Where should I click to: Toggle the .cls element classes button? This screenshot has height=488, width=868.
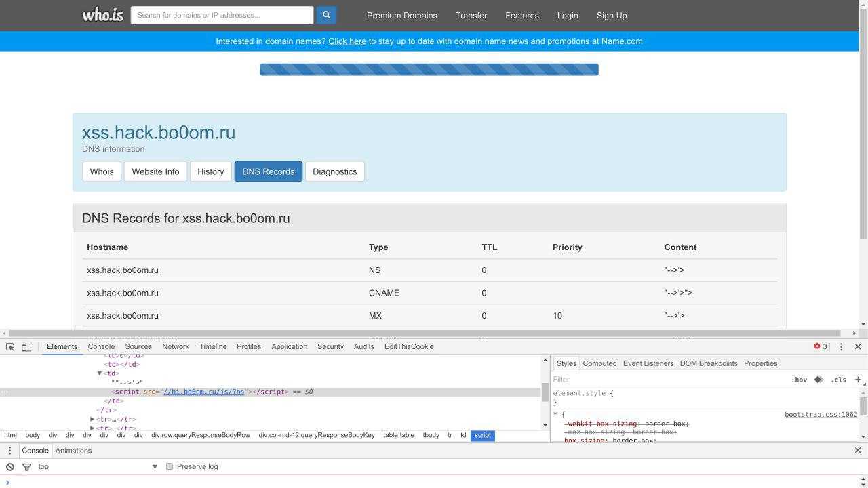(839, 380)
